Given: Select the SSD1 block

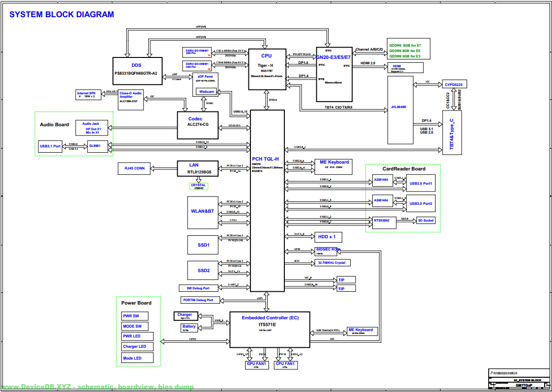Looking at the screenshot, I should point(203,244).
